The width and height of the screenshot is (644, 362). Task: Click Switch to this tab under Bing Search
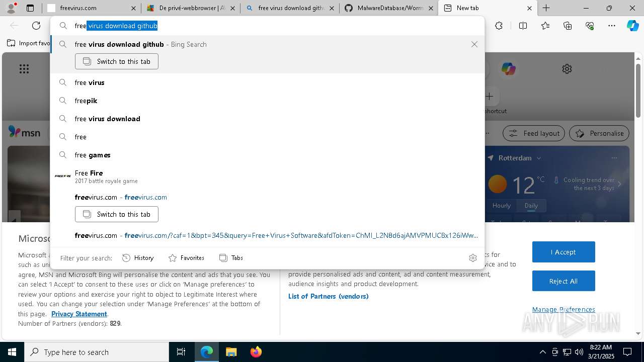point(117,61)
